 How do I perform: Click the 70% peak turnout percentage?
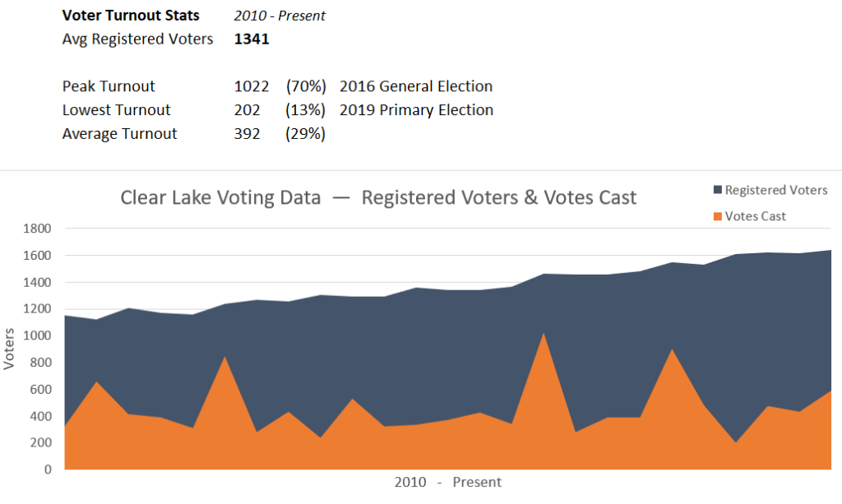(306, 86)
